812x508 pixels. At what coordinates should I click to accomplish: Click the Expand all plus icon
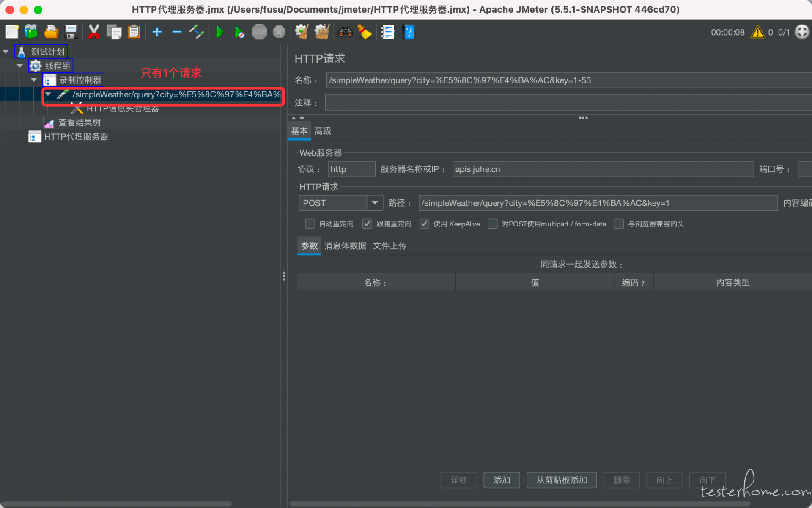pyautogui.click(x=157, y=32)
